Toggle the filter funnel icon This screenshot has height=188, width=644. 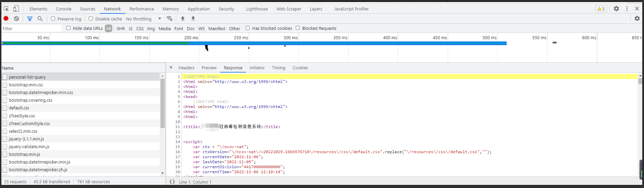point(30,19)
